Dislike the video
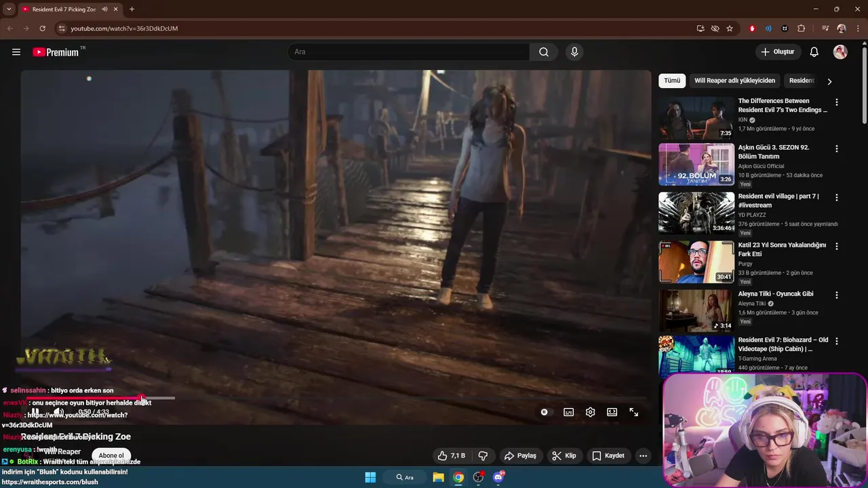 point(484,455)
